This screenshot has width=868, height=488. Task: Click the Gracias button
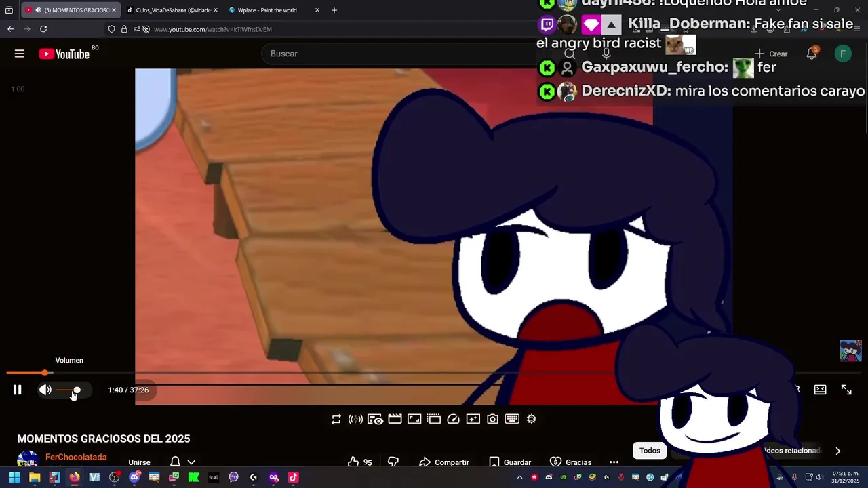click(570, 462)
